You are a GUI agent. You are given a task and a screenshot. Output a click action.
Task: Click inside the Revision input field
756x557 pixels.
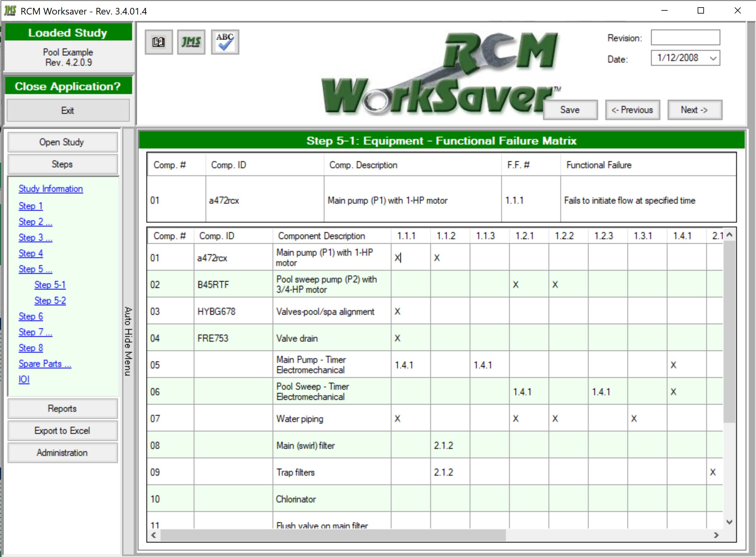click(685, 37)
